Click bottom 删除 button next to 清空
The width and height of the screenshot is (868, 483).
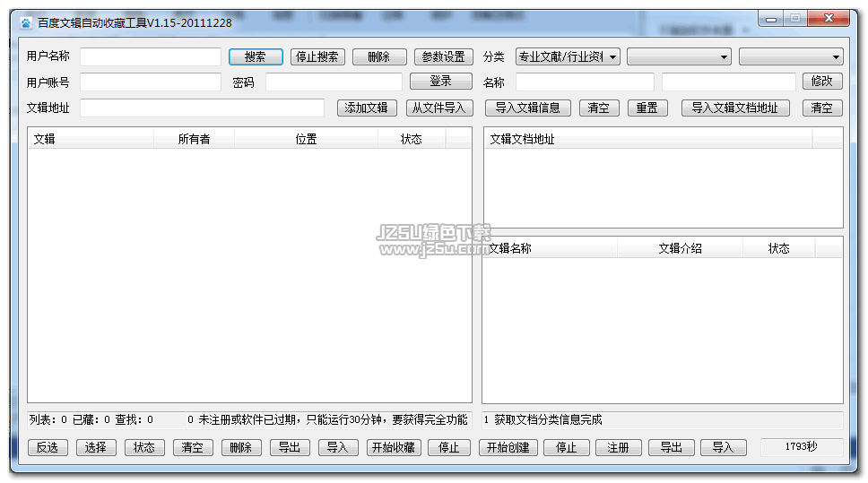click(241, 447)
